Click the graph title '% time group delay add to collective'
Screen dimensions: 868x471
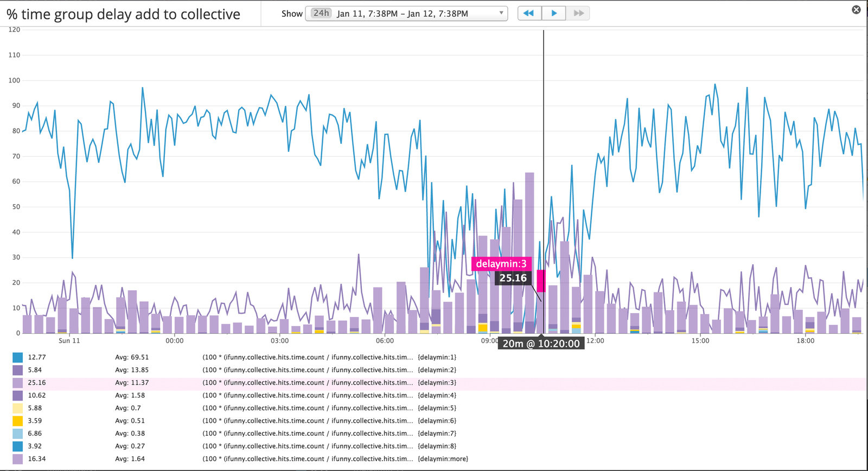pos(124,14)
